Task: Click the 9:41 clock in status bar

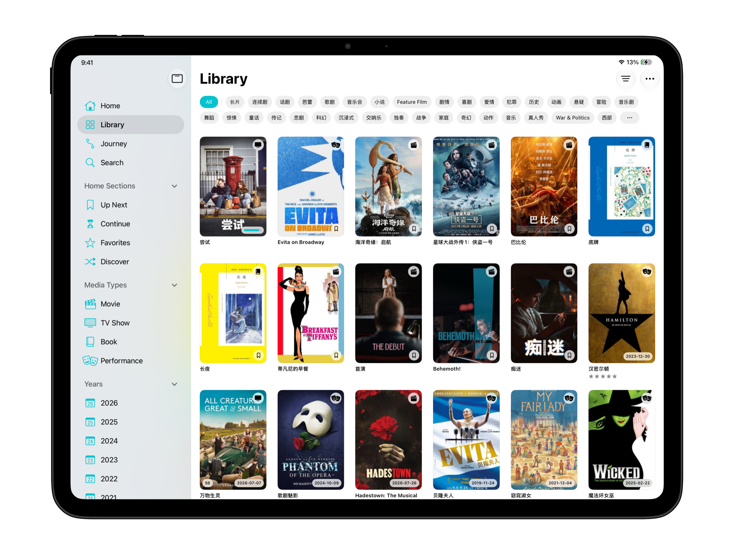Action: pyautogui.click(x=87, y=63)
